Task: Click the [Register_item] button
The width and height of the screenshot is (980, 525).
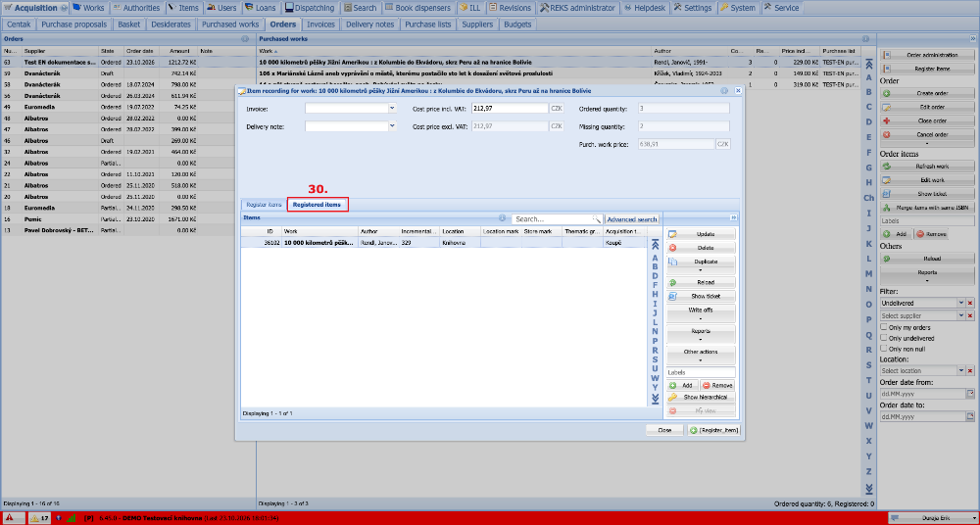Action: 715,430
